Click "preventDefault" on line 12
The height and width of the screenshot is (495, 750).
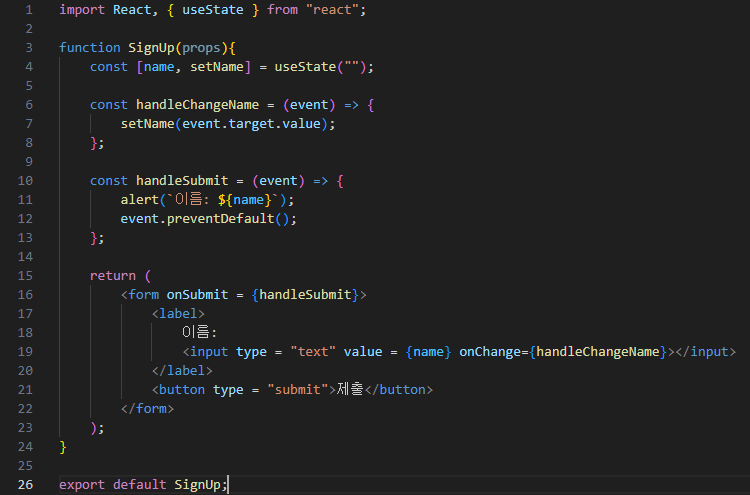point(221,219)
